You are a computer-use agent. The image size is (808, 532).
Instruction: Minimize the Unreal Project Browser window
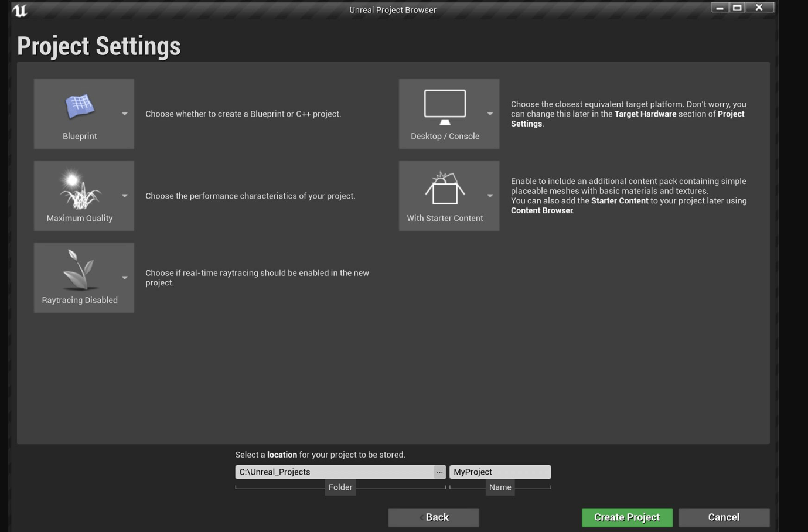pos(720,8)
